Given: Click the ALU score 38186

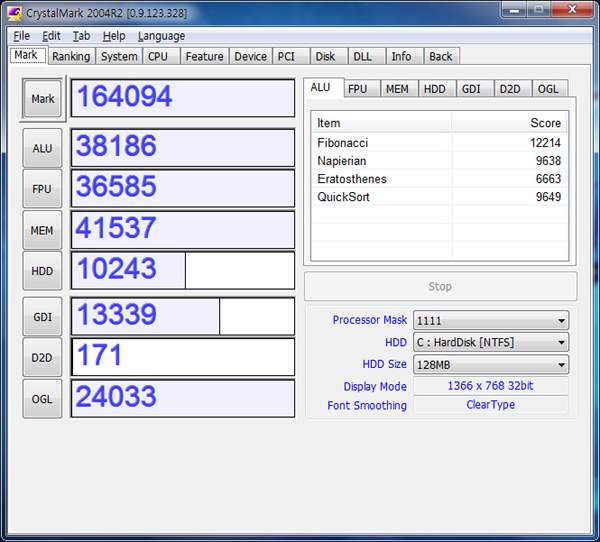Looking at the screenshot, I should pyautogui.click(x=116, y=145).
